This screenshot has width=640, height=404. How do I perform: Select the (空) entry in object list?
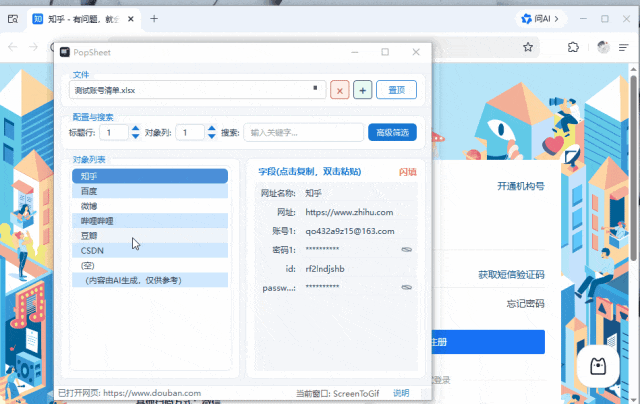pos(150,266)
